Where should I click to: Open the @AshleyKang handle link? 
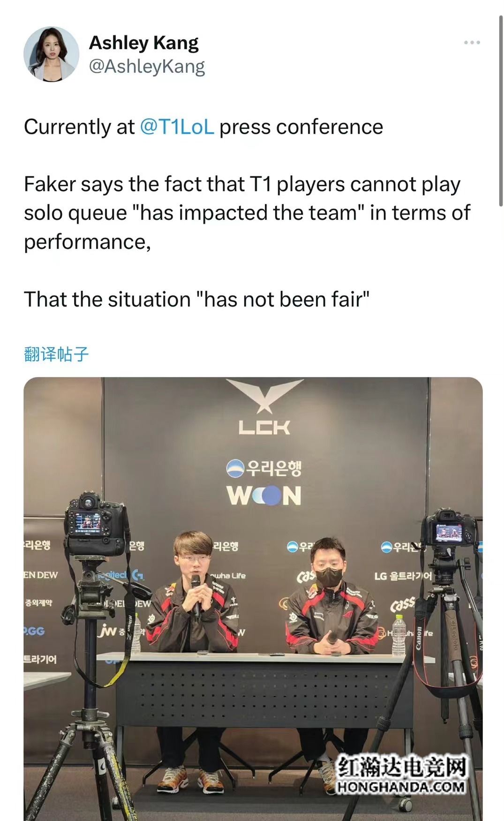(x=147, y=67)
